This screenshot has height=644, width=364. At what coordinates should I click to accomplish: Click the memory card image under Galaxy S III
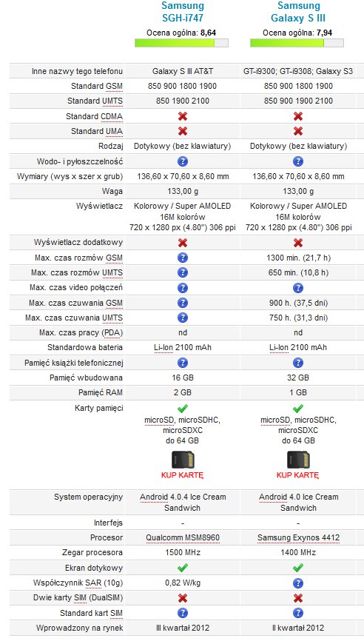pos(298,460)
